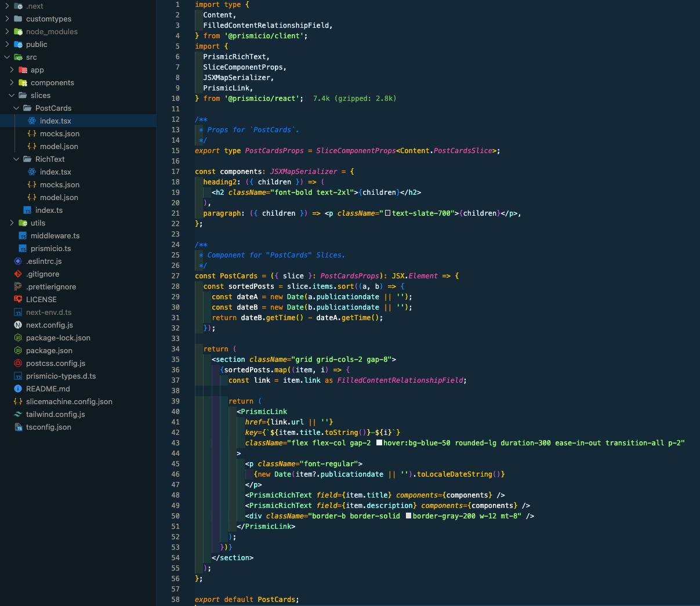Click the info icon beside README.md
Image resolution: width=700 pixels, height=606 pixels.
coord(17,389)
